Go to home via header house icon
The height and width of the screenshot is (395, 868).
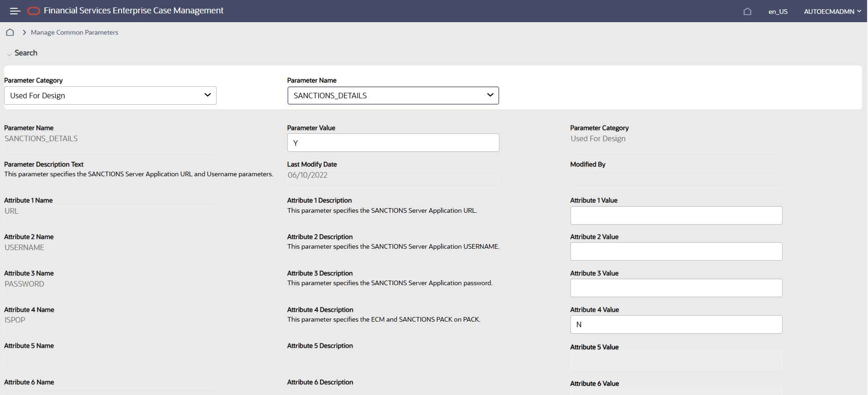[x=747, y=12]
